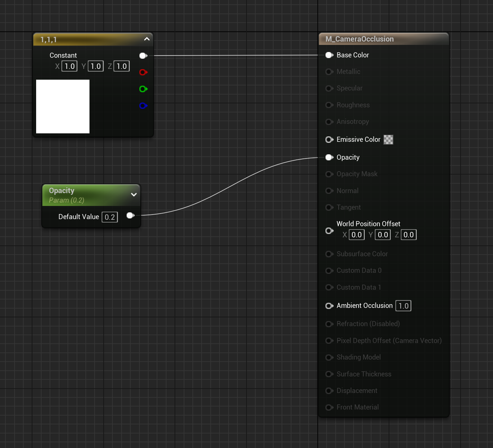Click the Constant node Y value field

click(96, 66)
